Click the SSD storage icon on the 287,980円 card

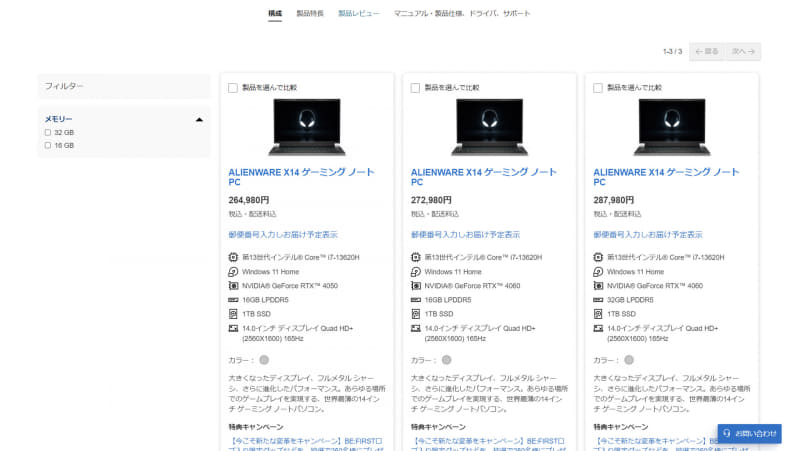click(x=598, y=314)
